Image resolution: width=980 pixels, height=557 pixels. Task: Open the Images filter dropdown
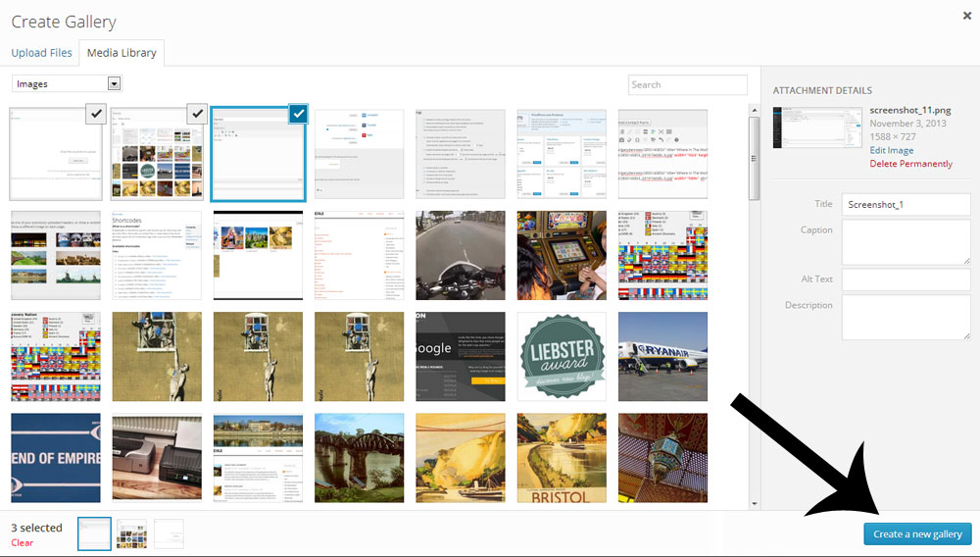click(66, 84)
